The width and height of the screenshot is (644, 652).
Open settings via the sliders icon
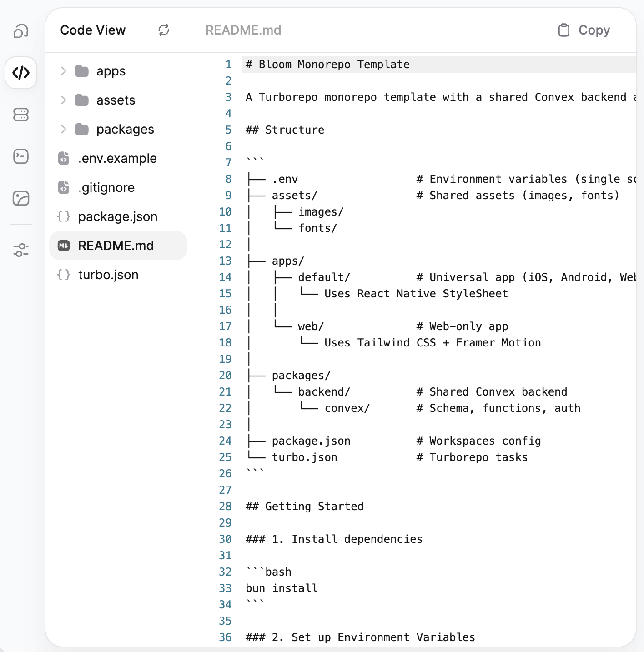pos(20,249)
